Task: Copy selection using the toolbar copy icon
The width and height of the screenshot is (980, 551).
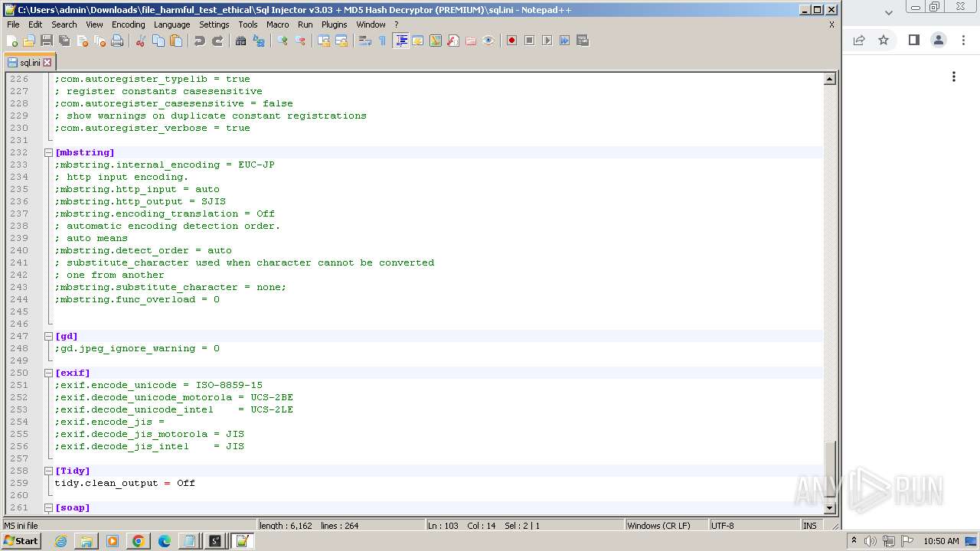Action: (158, 41)
